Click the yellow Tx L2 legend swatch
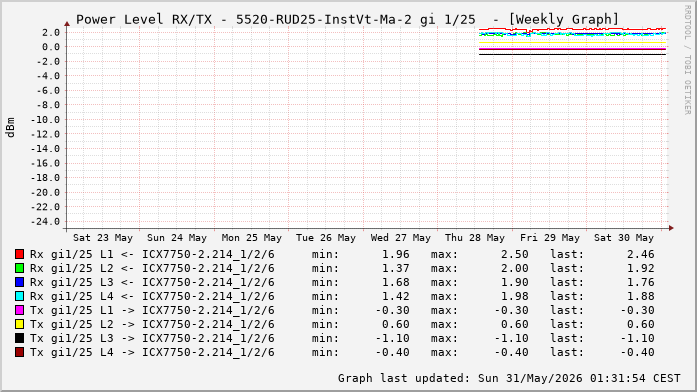The width and height of the screenshot is (697, 392). [x=19, y=324]
